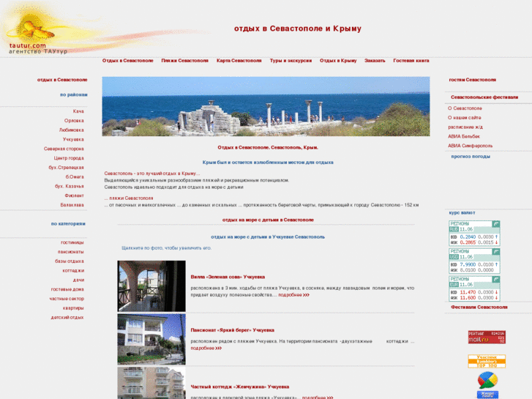Open the Пансионат «Яркий берег» Учкуевка title
Viewport: 532px width, 399px height.
[x=233, y=330]
